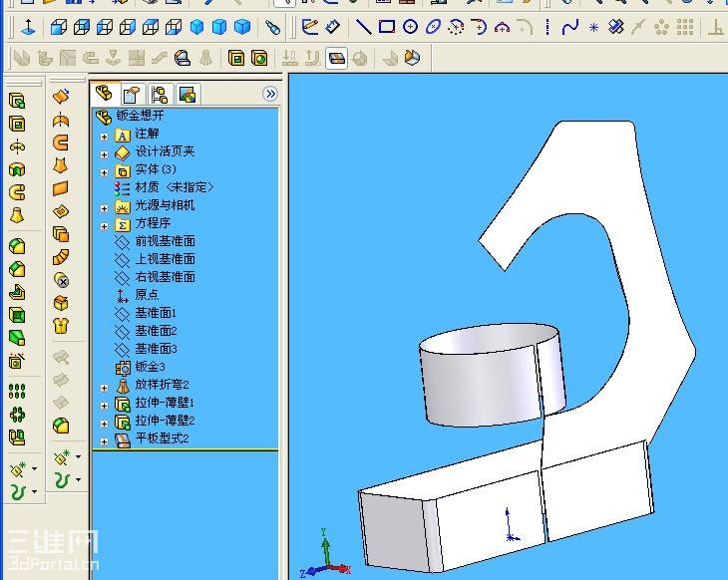Select the 3 Point Arc tool

502,27
